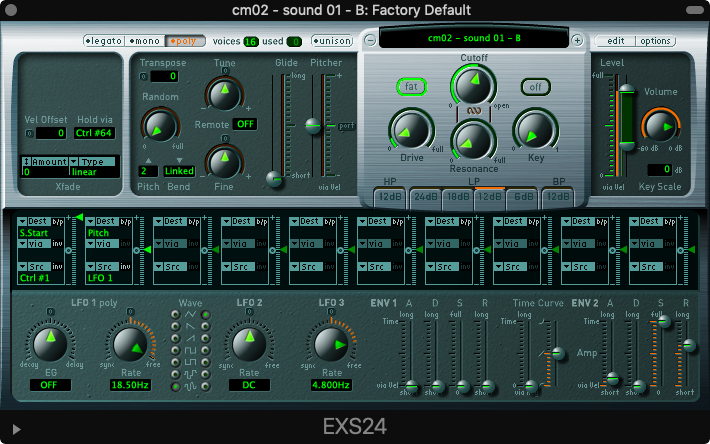710x444 pixels.
Task: Click the Resonance knob
Action: [474, 137]
